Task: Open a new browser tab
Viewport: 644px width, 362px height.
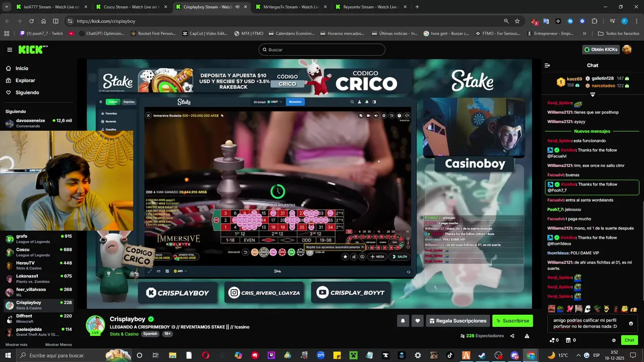Action: pyautogui.click(x=417, y=7)
